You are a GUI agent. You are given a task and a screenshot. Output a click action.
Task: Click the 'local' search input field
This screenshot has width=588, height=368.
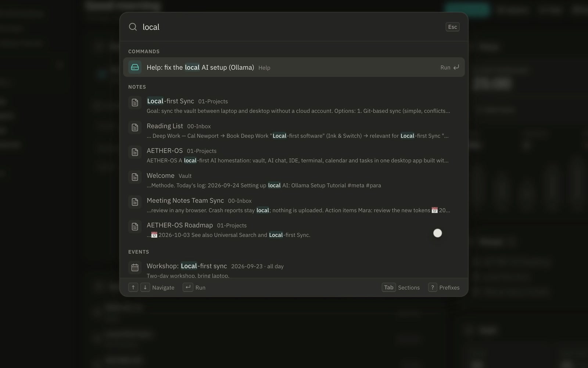click(290, 27)
